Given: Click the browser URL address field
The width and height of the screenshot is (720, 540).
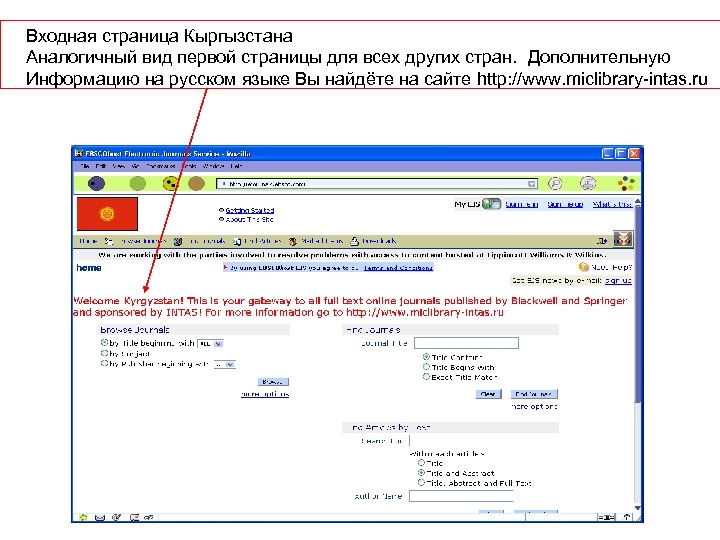Looking at the screenshot, I should [377, 184].
